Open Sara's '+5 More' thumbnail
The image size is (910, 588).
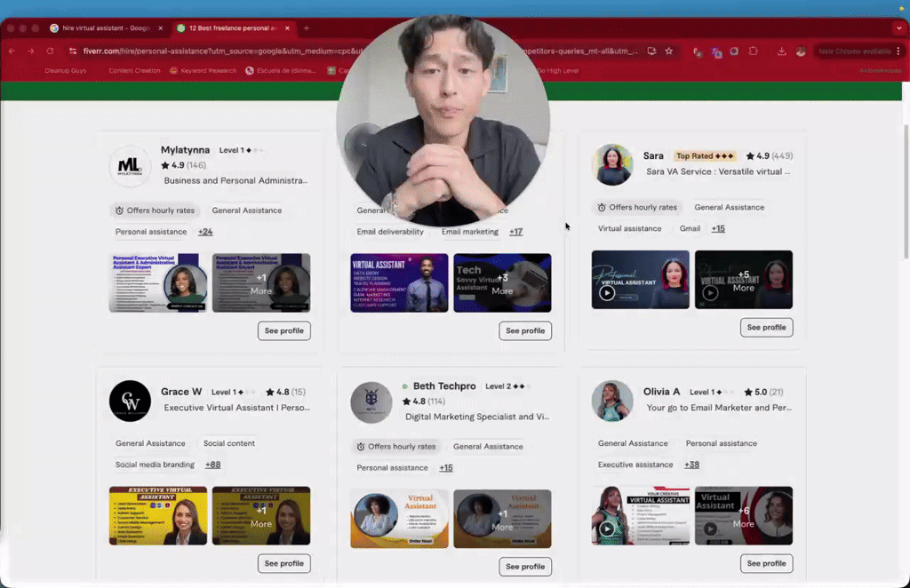pyautogui.click(x=744, y=280)
